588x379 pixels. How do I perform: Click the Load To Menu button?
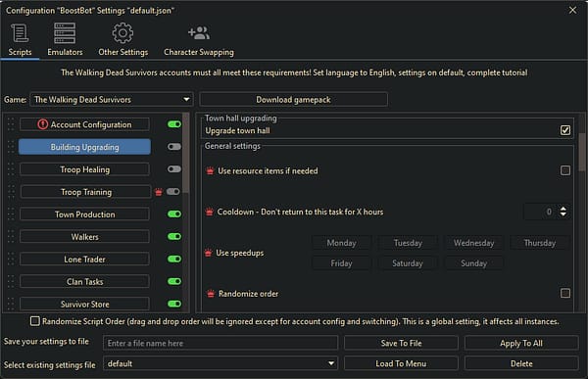pos(401,363)
